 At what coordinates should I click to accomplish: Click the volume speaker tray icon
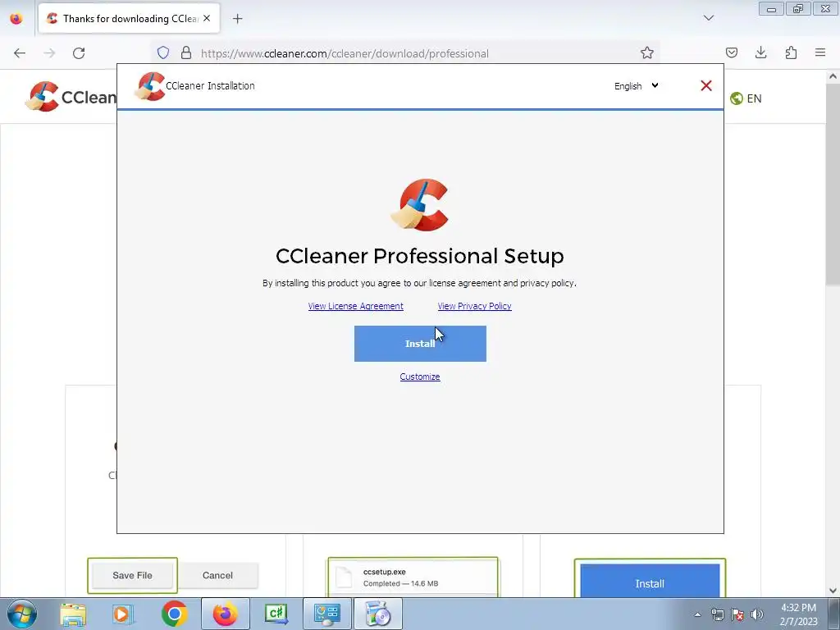point(757,614)
